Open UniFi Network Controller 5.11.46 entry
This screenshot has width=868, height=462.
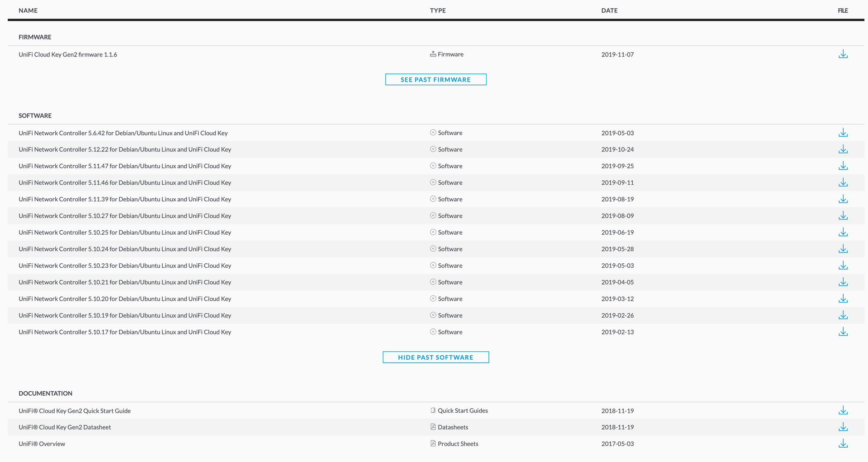(125, 183)
